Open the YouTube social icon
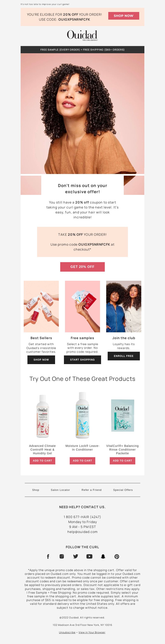This screenshot has height=644, width=165. click(x=89, y=556)
